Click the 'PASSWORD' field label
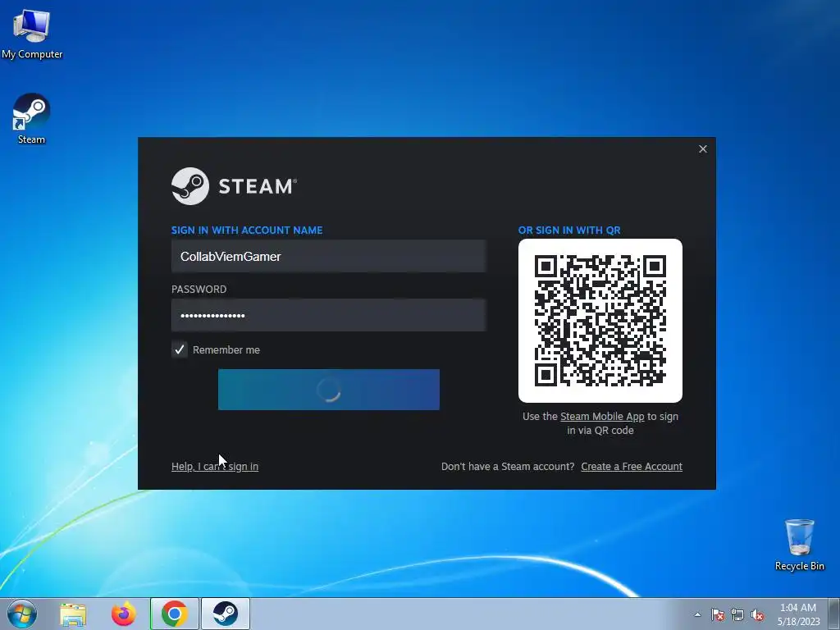840x630 pixels. coord(199,290)
